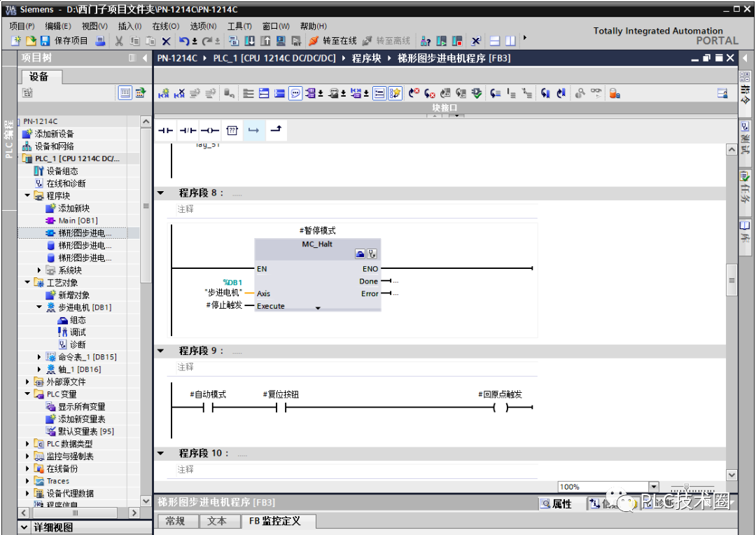756x535 pixels.
Task: Click the cut scissors icon
Action: (118, 41)
